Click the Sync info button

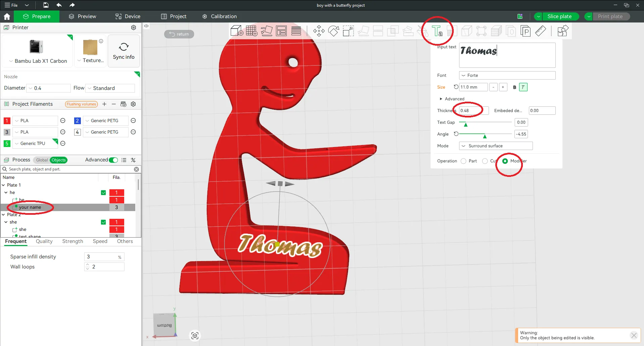124,51
